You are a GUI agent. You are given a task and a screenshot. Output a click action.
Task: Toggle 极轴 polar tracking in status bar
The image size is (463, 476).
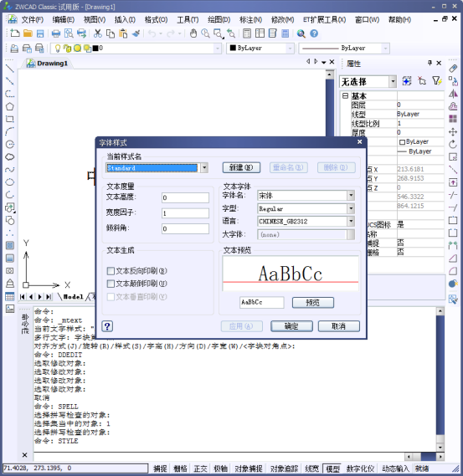click(x=220, y=468)
